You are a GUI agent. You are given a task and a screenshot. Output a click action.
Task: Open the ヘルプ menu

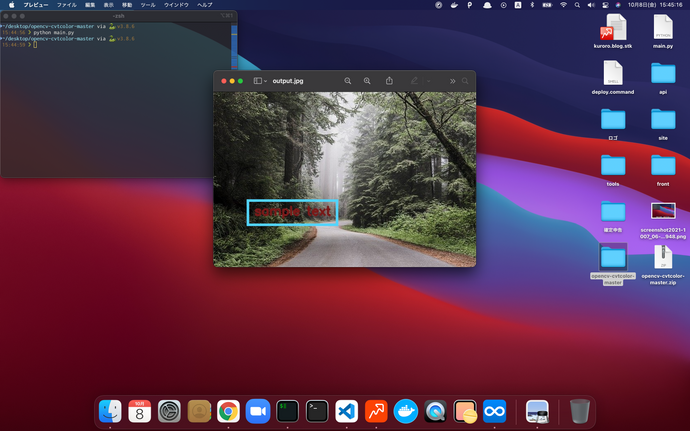pyautogui.click(x=204, y=5)
